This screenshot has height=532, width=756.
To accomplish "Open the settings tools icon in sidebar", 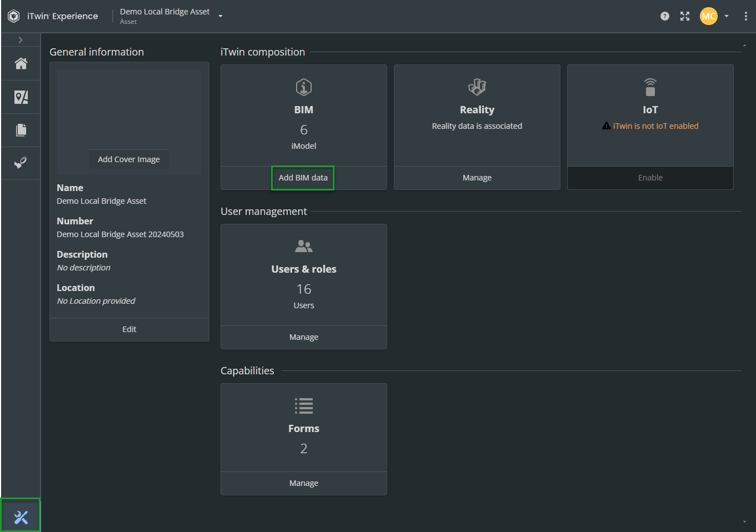I will pos(21,518).
